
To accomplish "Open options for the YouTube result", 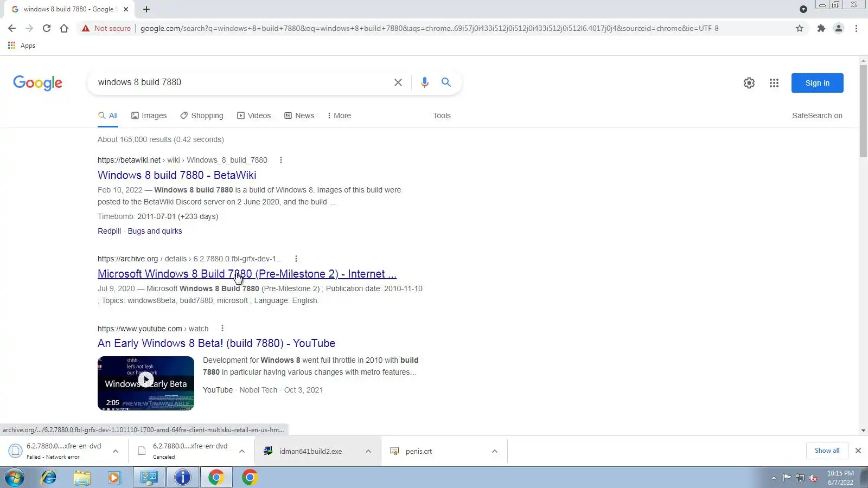I will tap(222, 328).
